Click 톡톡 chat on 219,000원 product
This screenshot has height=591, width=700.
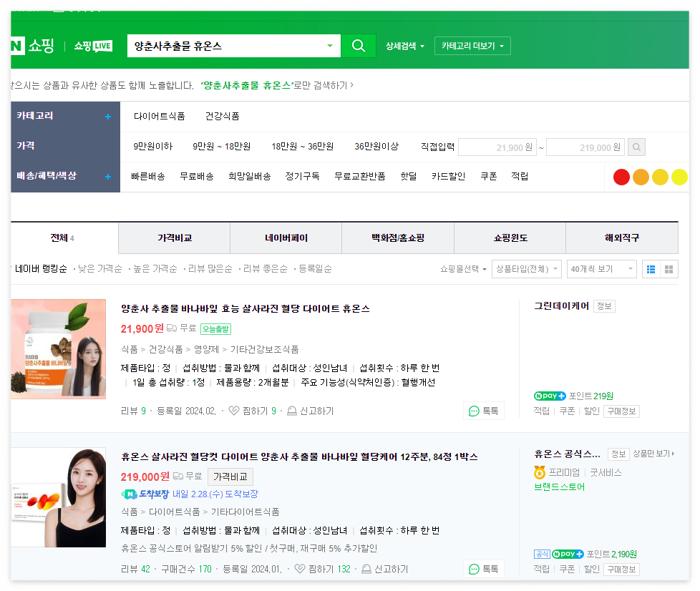tap(483, 569)
